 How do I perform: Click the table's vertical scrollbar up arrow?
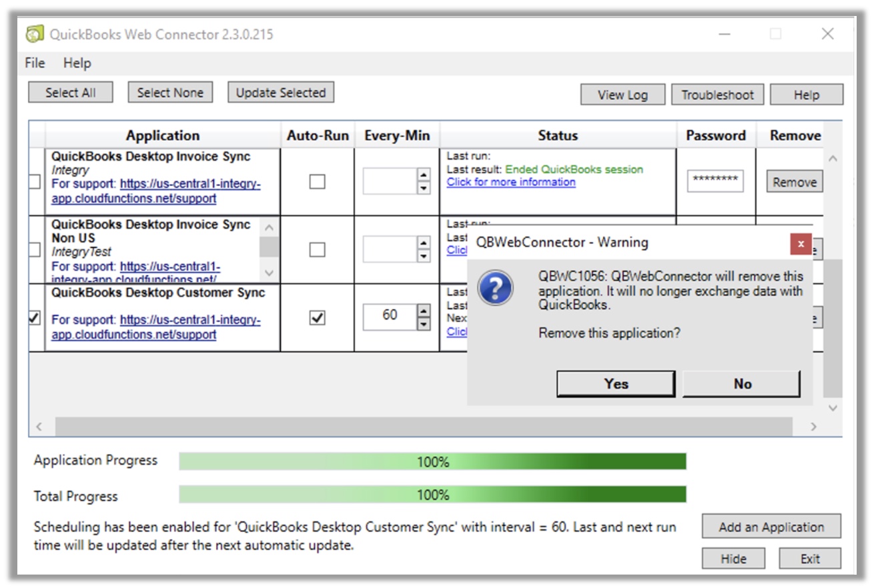(833, 159)
